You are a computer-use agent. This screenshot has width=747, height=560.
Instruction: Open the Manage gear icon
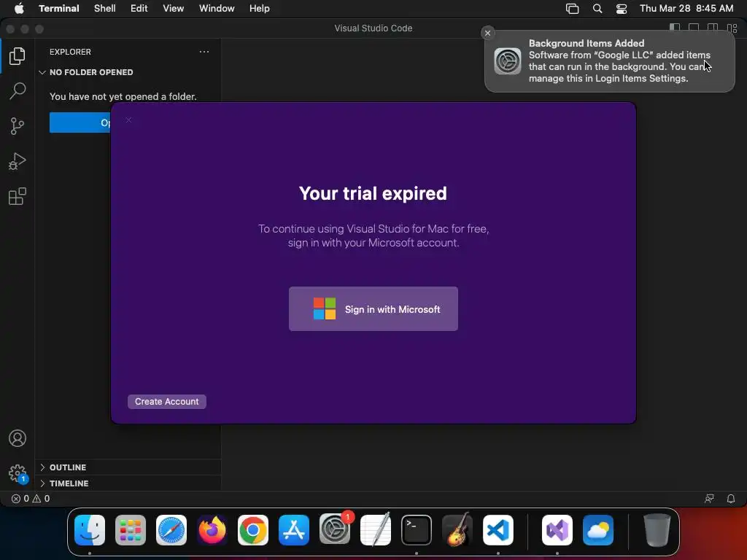point(18,473)
